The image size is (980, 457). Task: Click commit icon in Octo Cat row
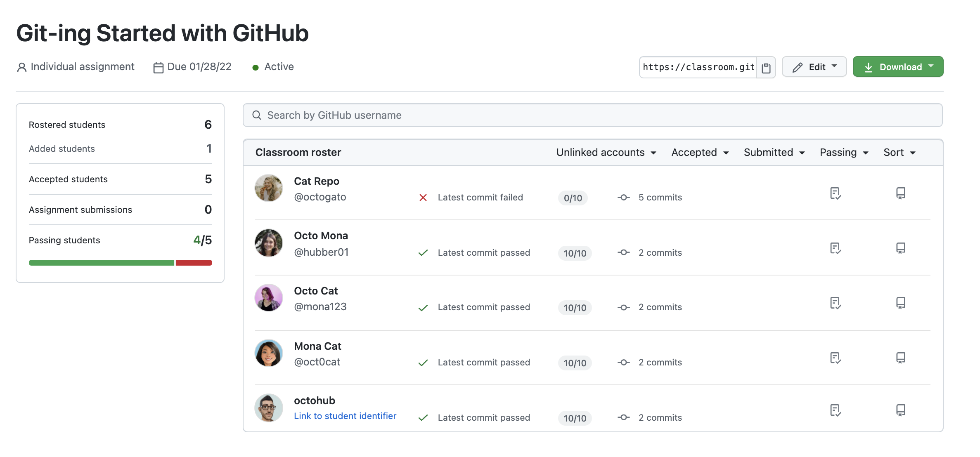(x=624, y=307)
